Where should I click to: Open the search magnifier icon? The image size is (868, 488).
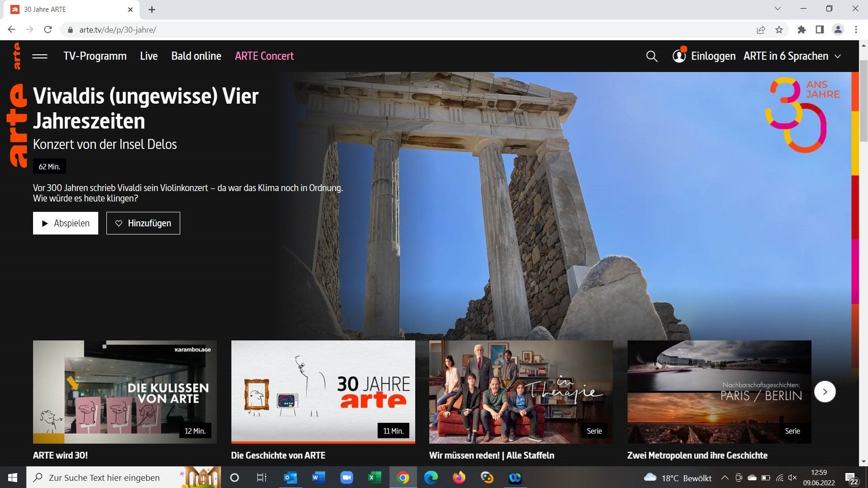[x=651, y=56]
